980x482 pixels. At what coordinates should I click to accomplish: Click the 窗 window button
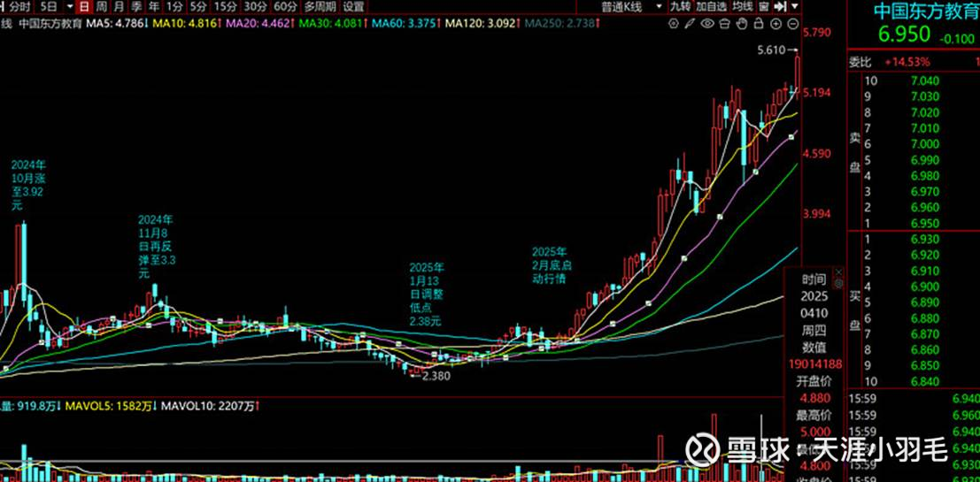click(x=764, y=7)
